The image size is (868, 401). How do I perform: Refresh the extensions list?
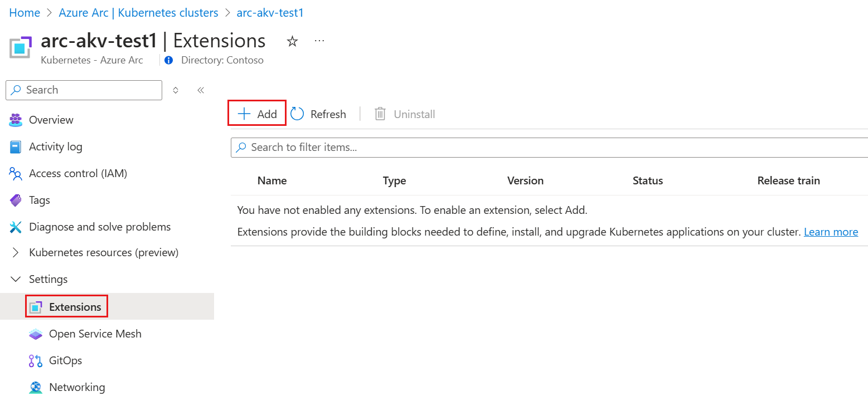319,114
